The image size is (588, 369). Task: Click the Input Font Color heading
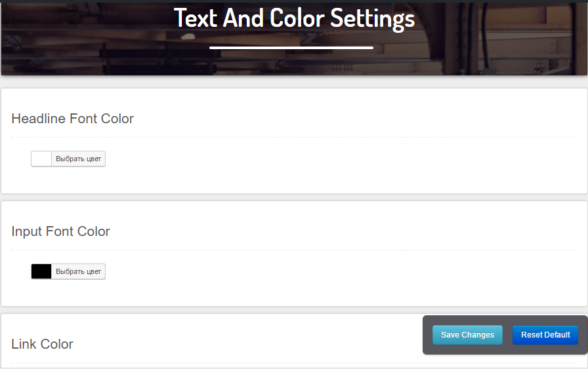click(x=60, y=231)
